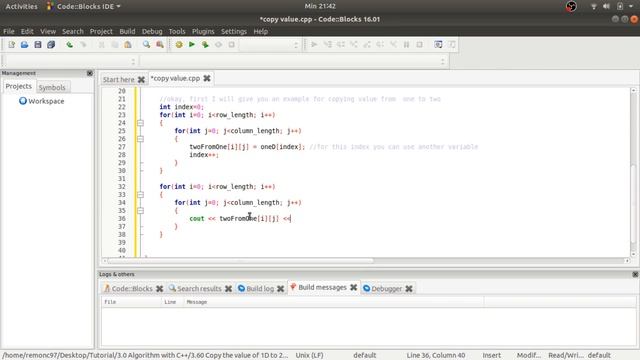Click the clock showing Min 21:42
Image resolution: width=640 pixels, height=360 pixels.
pyautogui.click(x=320, y=6)
